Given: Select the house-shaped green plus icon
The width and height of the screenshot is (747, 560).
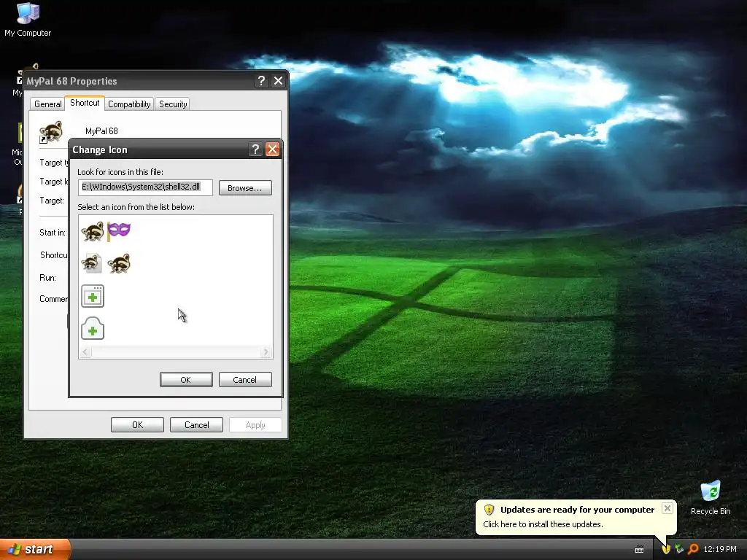Looking at the screenshot, I should click(x=93, y=329).
